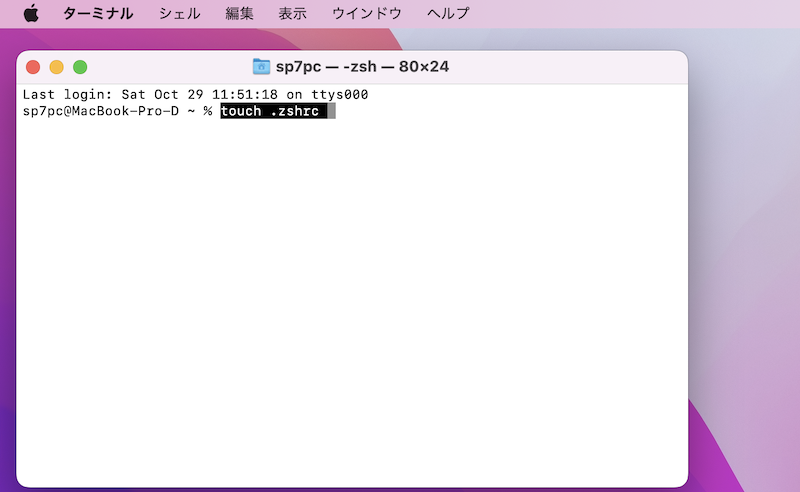Click the green full-screen window button

coord(80,67)
